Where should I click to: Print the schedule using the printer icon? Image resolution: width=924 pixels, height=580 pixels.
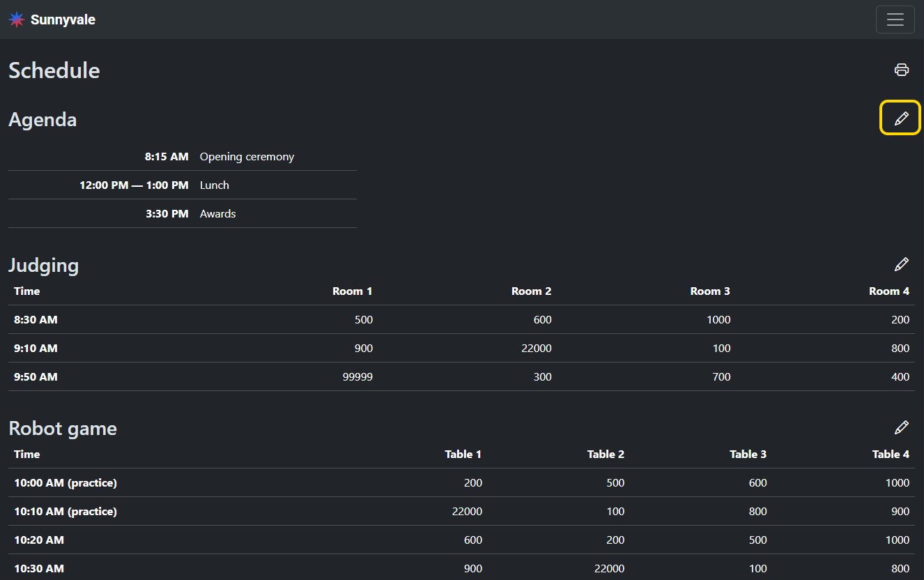(x=902, y=70)
